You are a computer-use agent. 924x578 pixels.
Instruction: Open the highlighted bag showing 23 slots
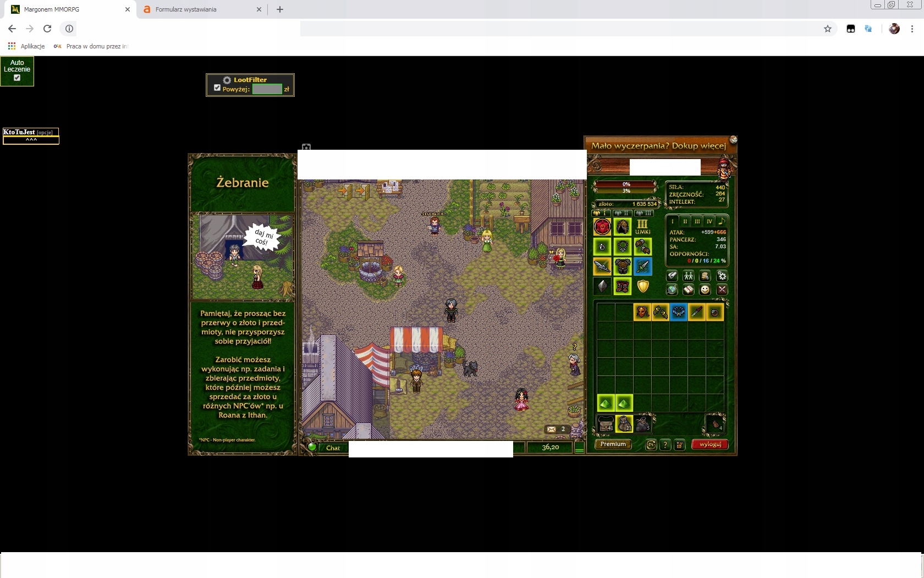tap(624, 424)
